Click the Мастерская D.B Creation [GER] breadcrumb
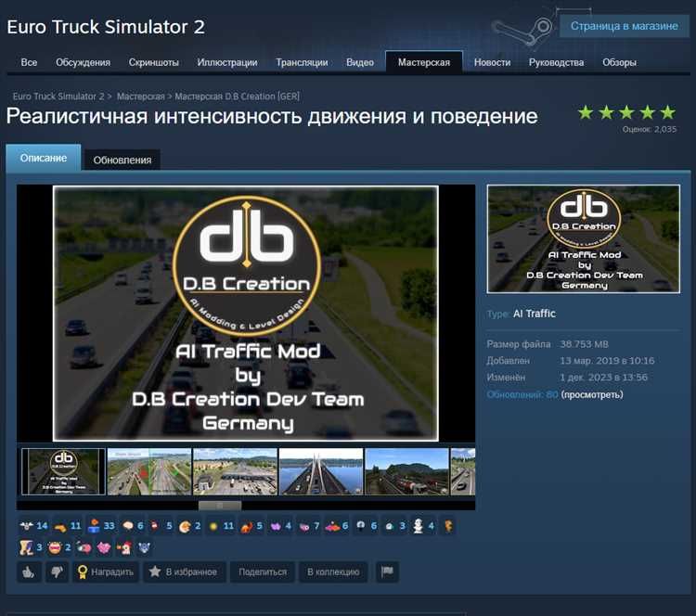 (x=237, y=96)
